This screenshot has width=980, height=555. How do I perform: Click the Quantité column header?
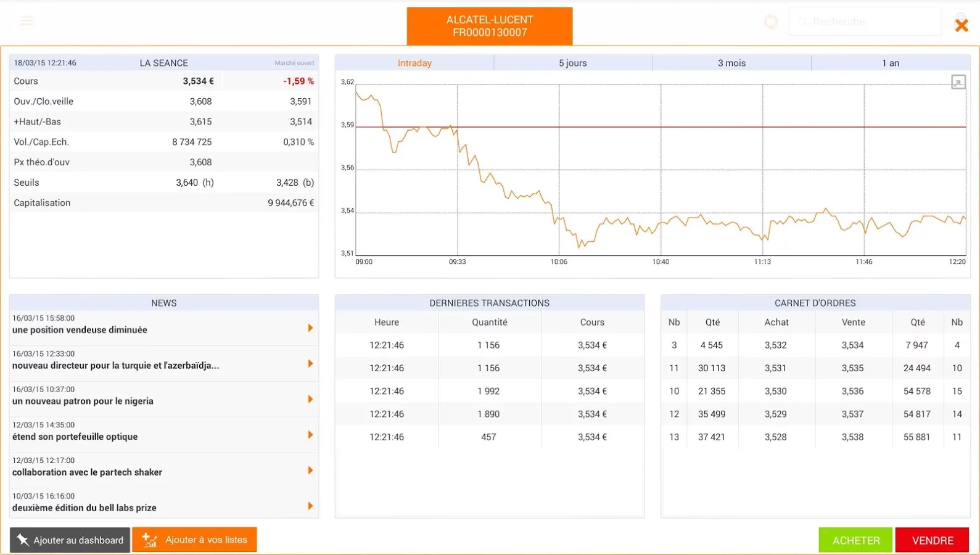[x=490, y=322]
